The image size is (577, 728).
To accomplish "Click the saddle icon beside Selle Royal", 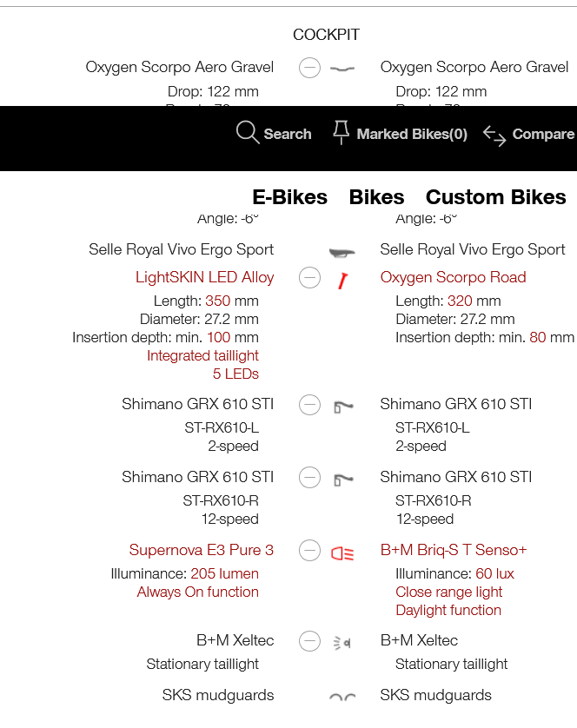I will point(342,253).
